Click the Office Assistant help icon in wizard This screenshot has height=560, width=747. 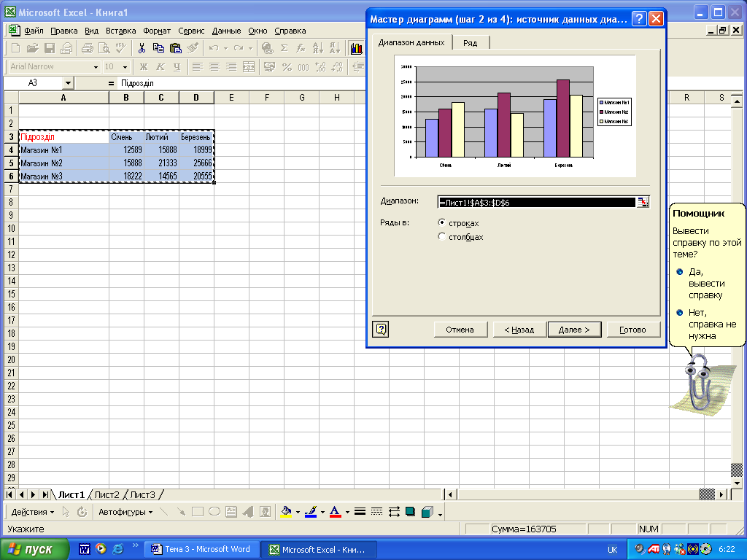[x=381, y=329]
